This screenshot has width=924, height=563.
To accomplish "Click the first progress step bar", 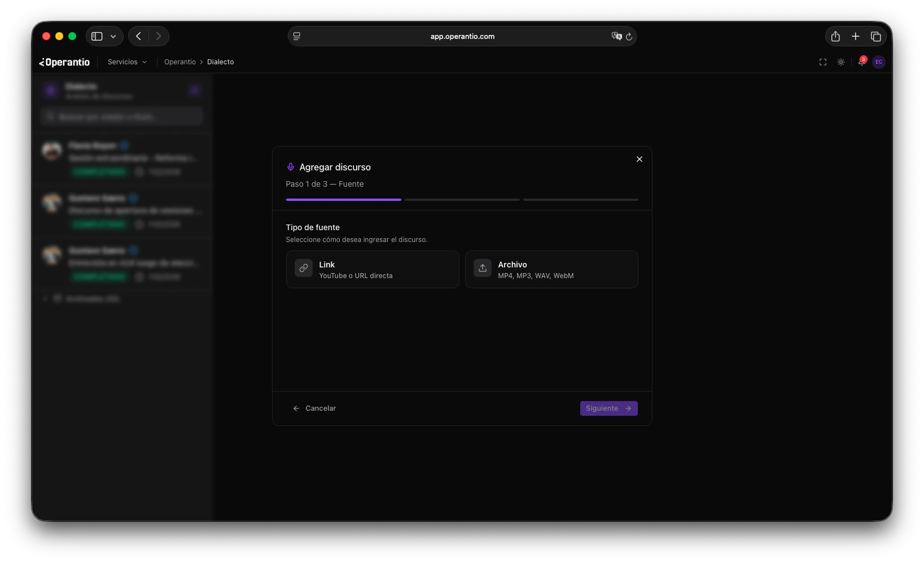I will (x=344, y=200).
